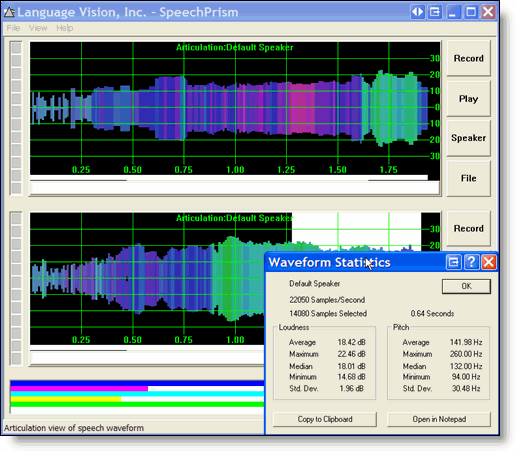The width and height of the screenshot is (516, 452).
Task: Click 'Default Speaker' label in statistics dialog
Action: [x=314, y=284]
